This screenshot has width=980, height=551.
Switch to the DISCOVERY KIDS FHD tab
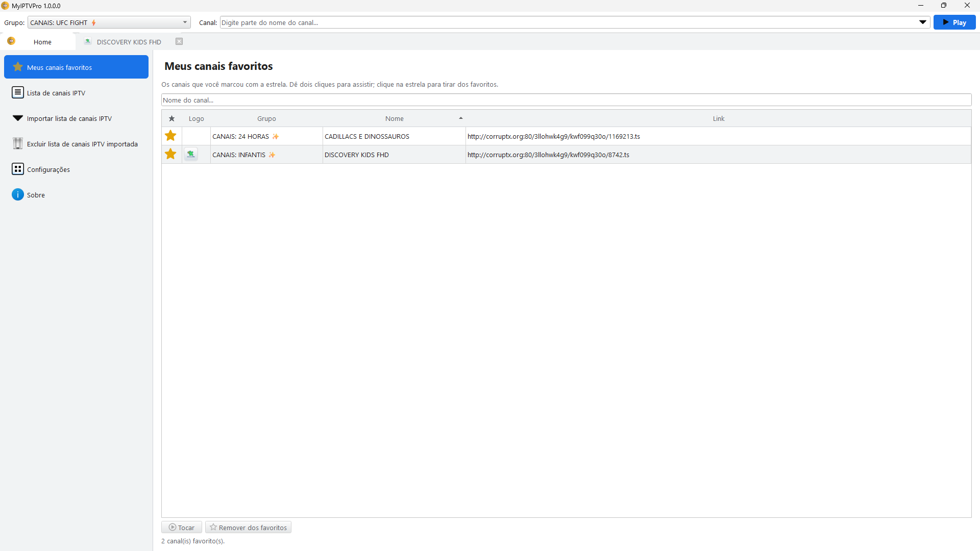[x=129, y=42]
